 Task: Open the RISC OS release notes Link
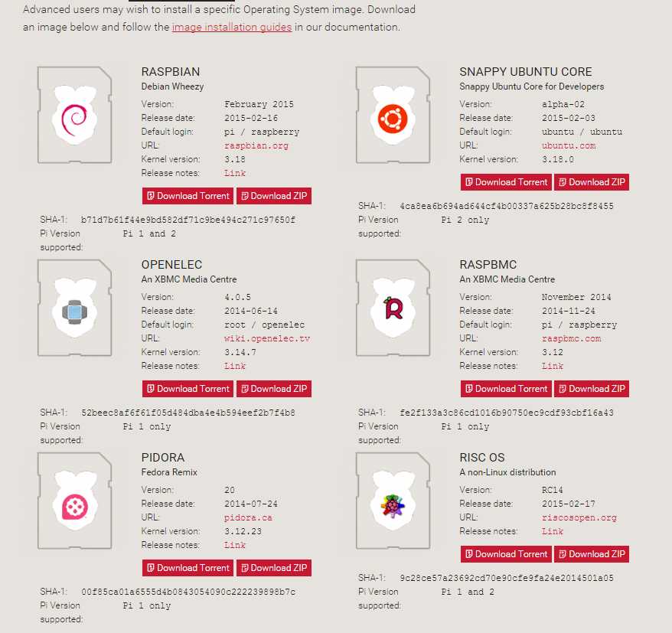[553, 531]
